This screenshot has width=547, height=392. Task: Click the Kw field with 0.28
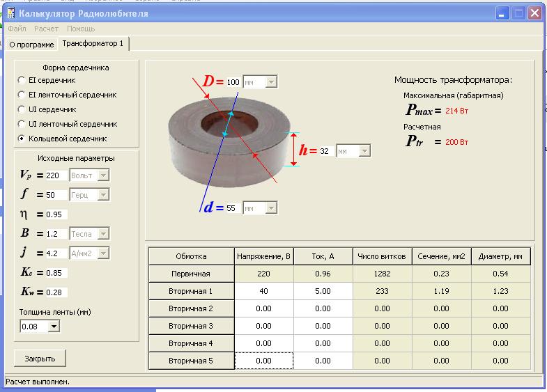click(x=56, y=292)
